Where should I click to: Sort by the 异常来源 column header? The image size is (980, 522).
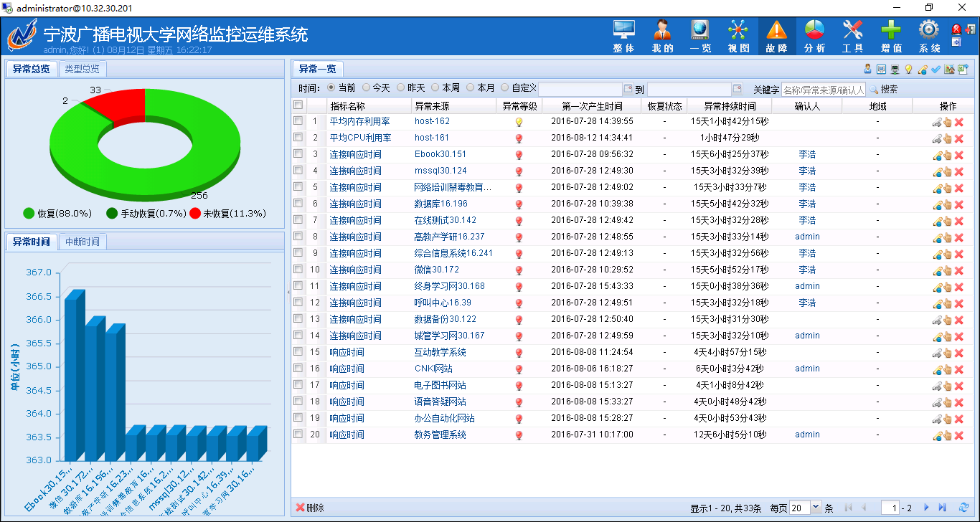454,106
